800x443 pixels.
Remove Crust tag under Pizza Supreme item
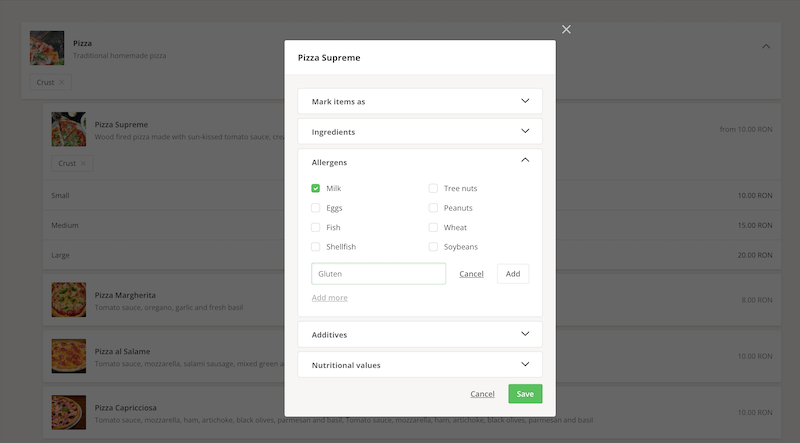point(83,163)
